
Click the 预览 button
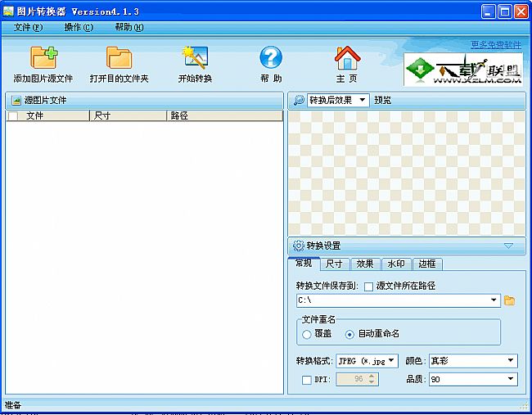coord(383,100)
